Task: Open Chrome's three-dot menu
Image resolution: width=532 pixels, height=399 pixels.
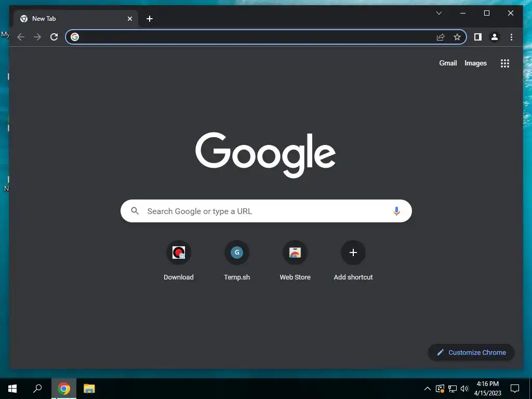Action: (x=511, y=37)
